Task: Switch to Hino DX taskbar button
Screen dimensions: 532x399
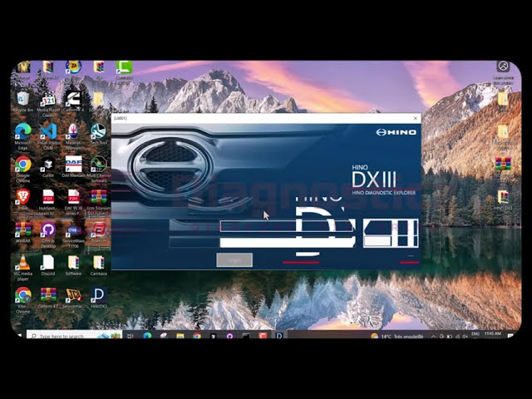Action: pyautogui.click(x=279, y=336)
